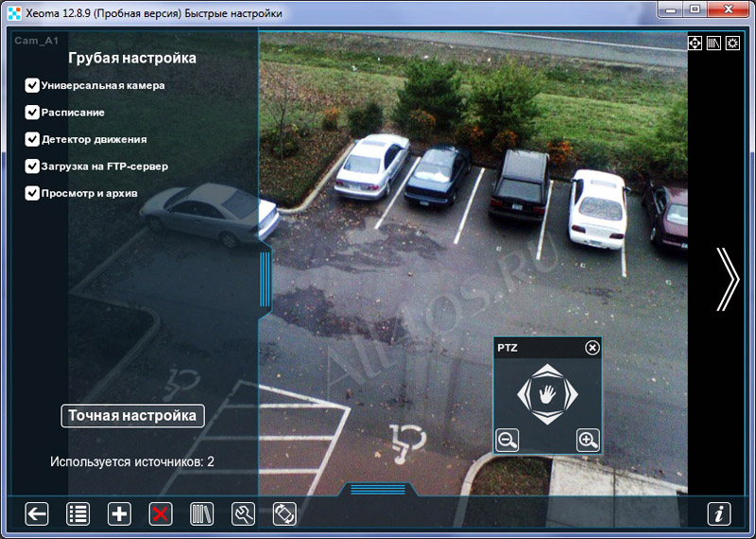This screenshot has height=539, width=756.
Task: Click the PTZ panel title
Action: pyautogui.click(x=507, y=348)
